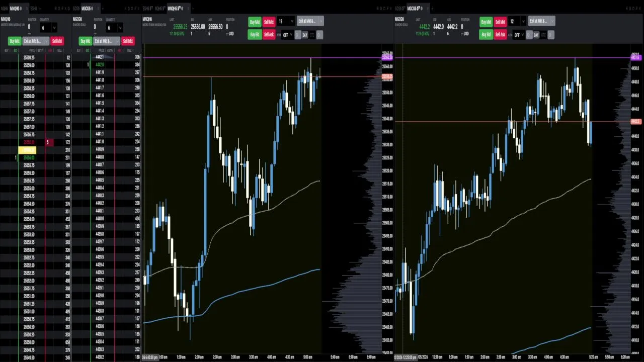Click Buy Mkt in MGCG6 DOM panel
This screenshot has height=362, width=644.
(86, 41)
